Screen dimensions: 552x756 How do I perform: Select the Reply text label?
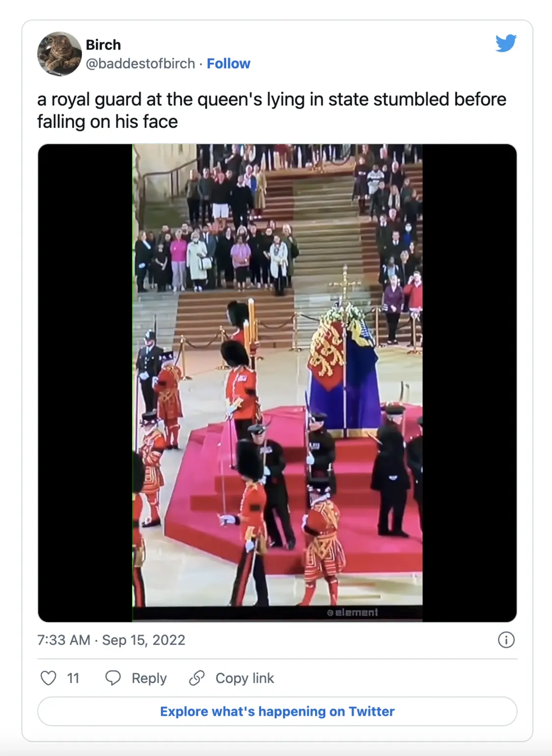(x=149, y=678)
